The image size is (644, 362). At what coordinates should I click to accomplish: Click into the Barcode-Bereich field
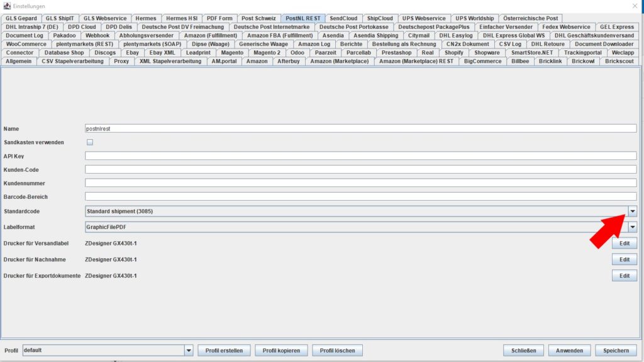pos(360,196)
